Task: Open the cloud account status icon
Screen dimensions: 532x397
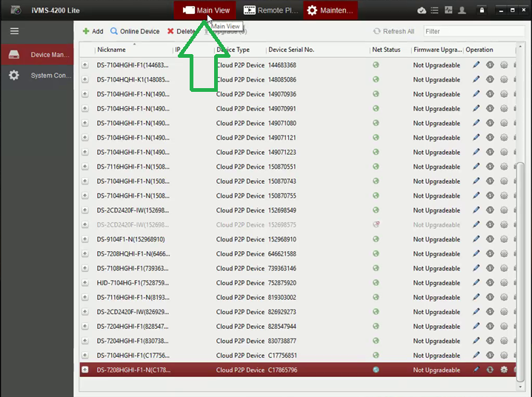Action: point(422,10)
